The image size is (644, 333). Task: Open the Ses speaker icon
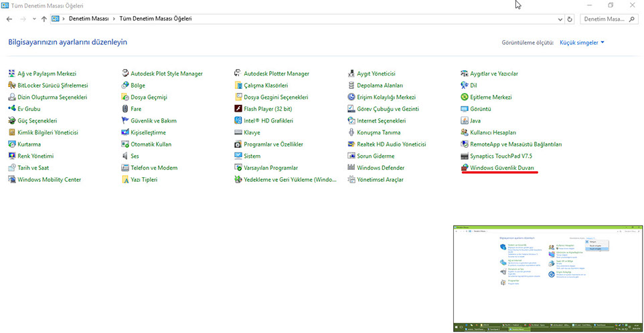pyautogui.click(x=125, y=156)
